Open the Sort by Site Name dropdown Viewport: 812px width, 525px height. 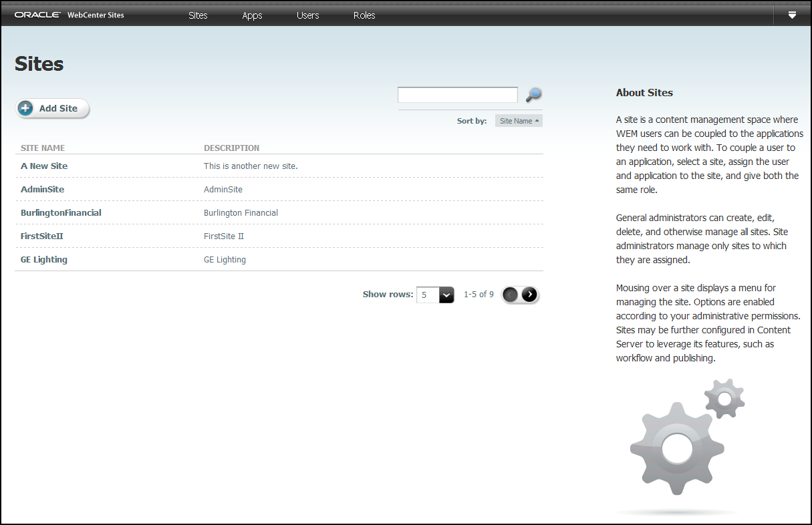tap(519, 121)
